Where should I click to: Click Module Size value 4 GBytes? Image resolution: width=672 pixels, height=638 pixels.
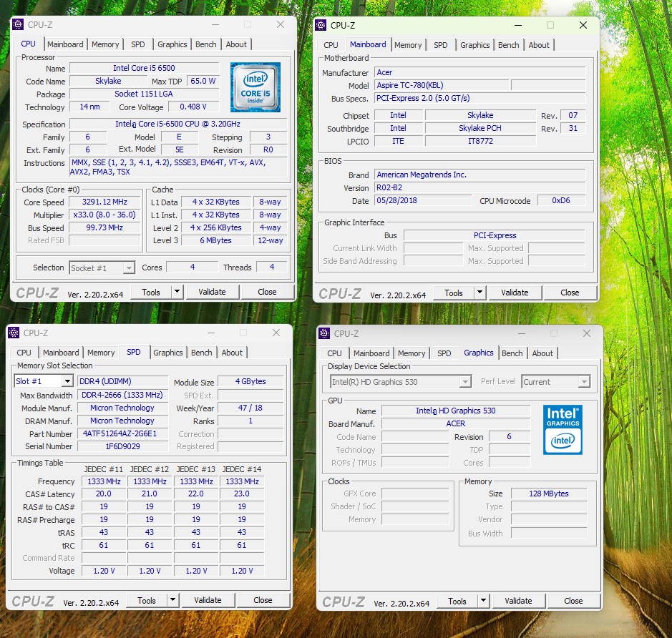pos(250,381)
